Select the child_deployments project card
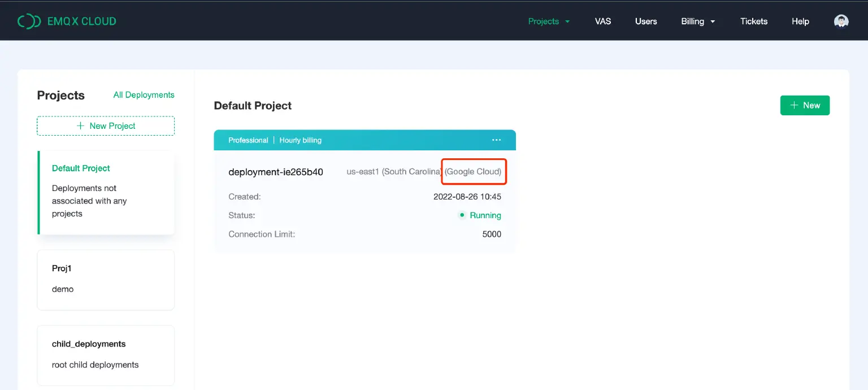868x390 pixels. click(106, 354)
